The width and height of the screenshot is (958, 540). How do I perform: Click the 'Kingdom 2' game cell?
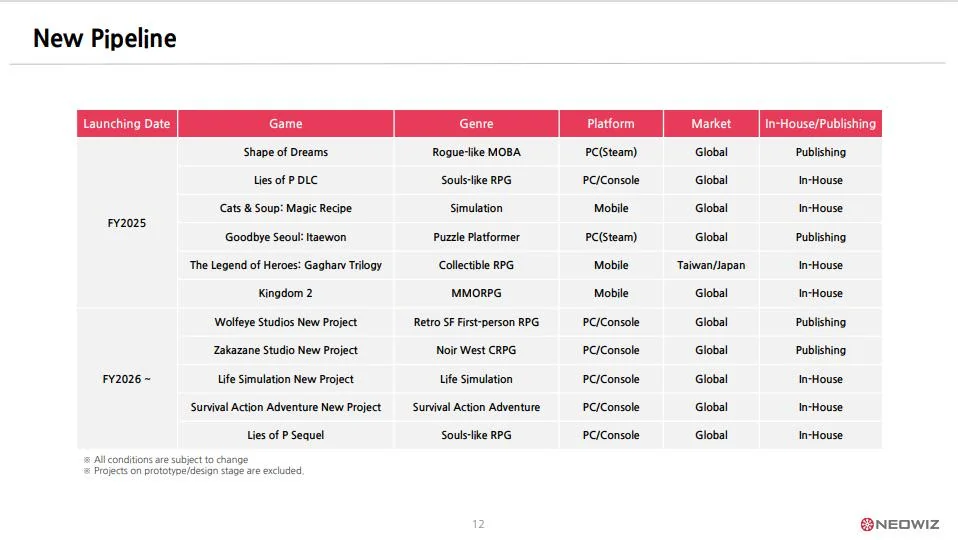click(x=285, y=293)
